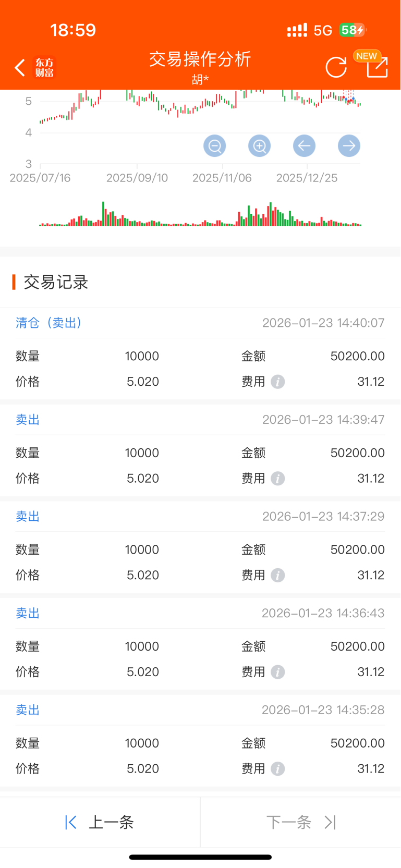Tap the back arrow in header

coord(20,68)
